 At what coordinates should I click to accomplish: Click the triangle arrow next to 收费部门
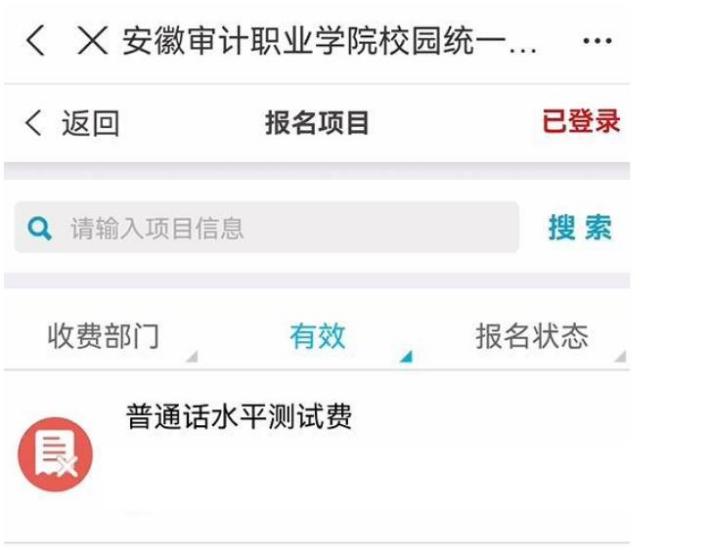click(x=192, y=357)
